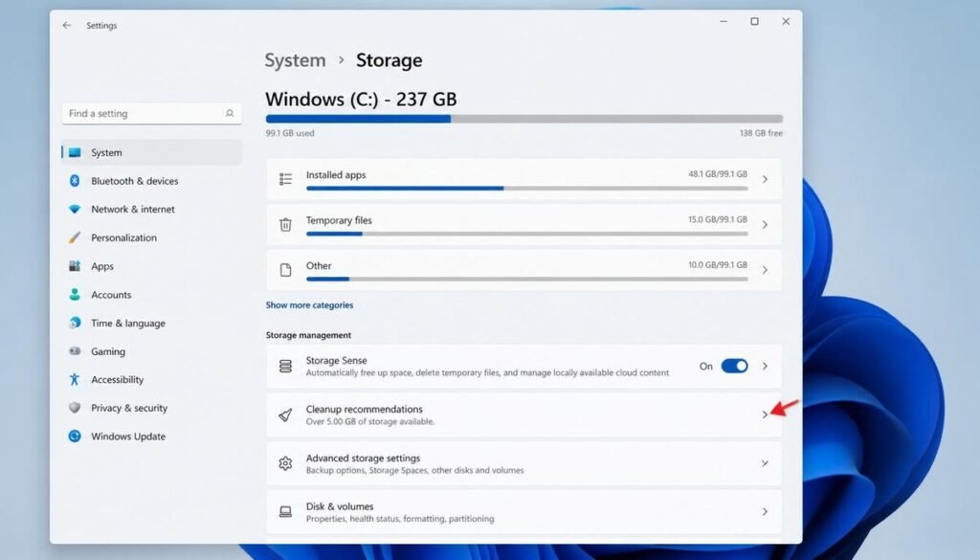
Task: Click the 10.0 GB/99.1 GB value
Action: coord(718,264)
